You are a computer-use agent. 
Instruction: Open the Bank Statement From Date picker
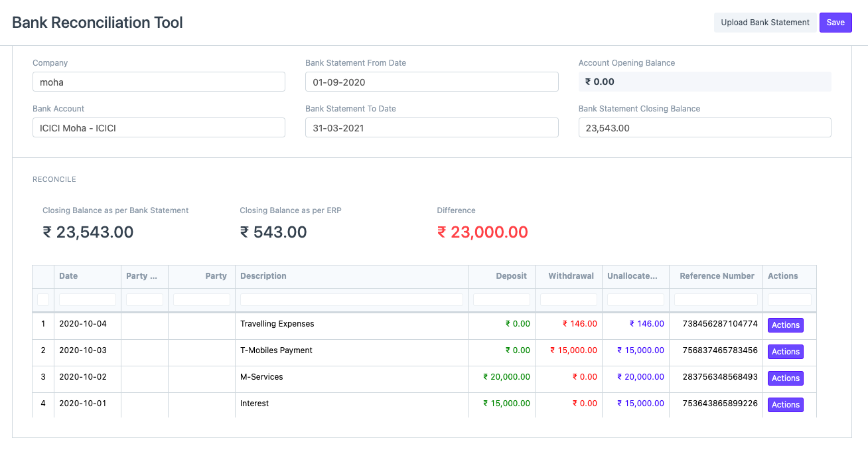point(431,82)
